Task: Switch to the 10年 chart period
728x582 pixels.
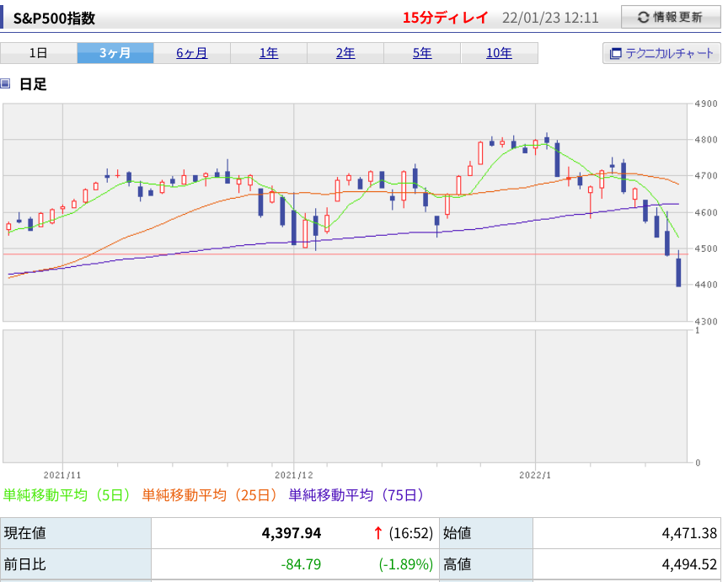Action: coord(499,53)
